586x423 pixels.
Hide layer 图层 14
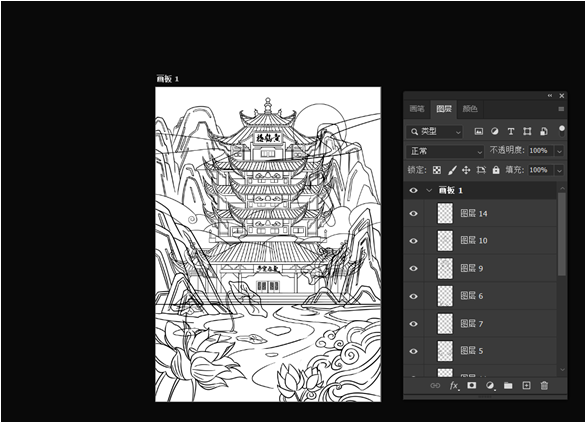point(413,213)
